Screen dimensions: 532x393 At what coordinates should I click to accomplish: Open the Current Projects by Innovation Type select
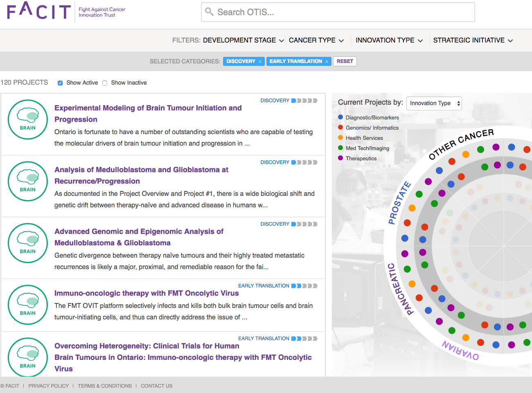(x=434, y=103)
